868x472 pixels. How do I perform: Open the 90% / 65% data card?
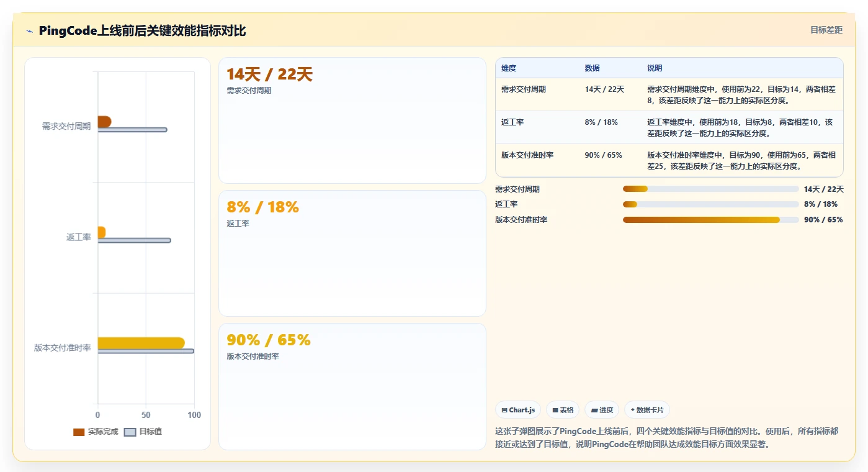point(352,386)
